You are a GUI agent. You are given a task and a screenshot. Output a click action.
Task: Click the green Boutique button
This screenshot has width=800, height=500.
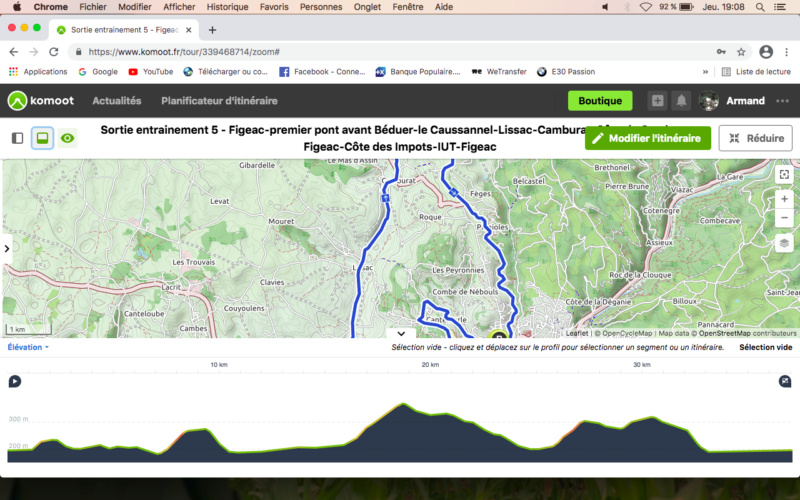click(x=600, y=101)
